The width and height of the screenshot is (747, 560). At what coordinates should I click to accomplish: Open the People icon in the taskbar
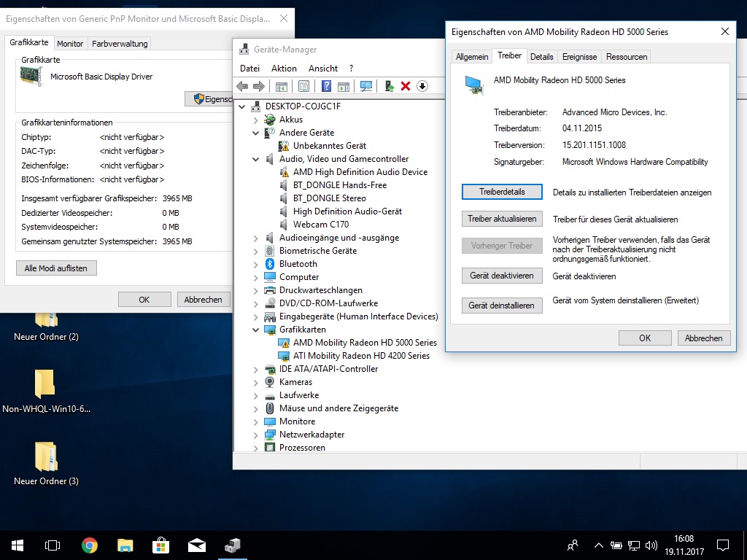click(x=573, y=545)
